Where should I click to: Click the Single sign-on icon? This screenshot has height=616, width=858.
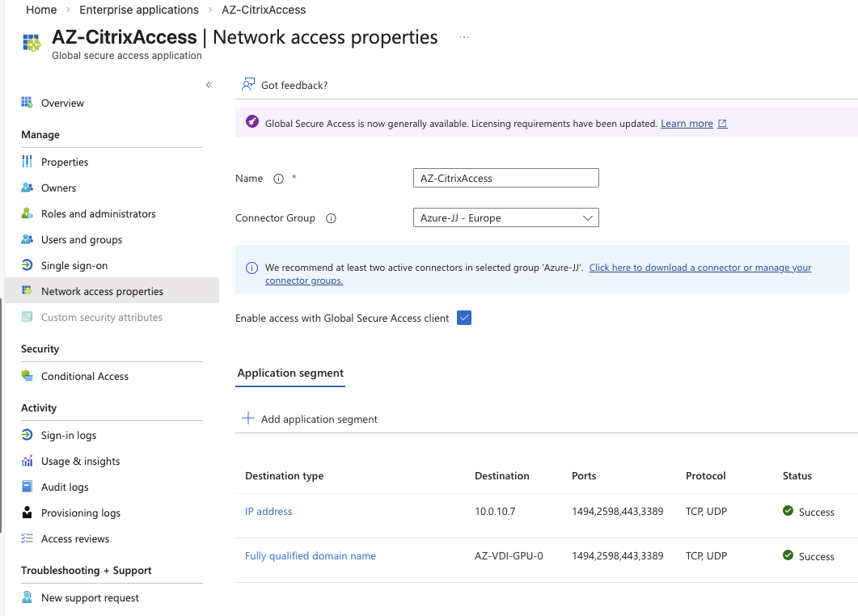click(x=27, y=265)
